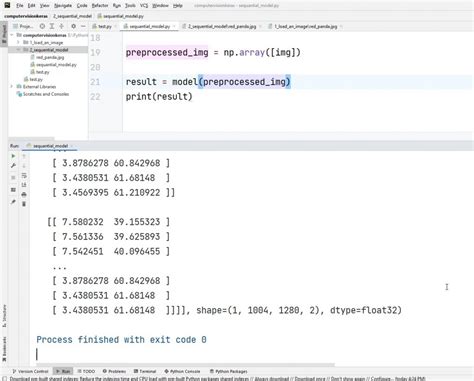Click the stop process square icon
This screenshot has width=474, height=381.
click(13, 178)
